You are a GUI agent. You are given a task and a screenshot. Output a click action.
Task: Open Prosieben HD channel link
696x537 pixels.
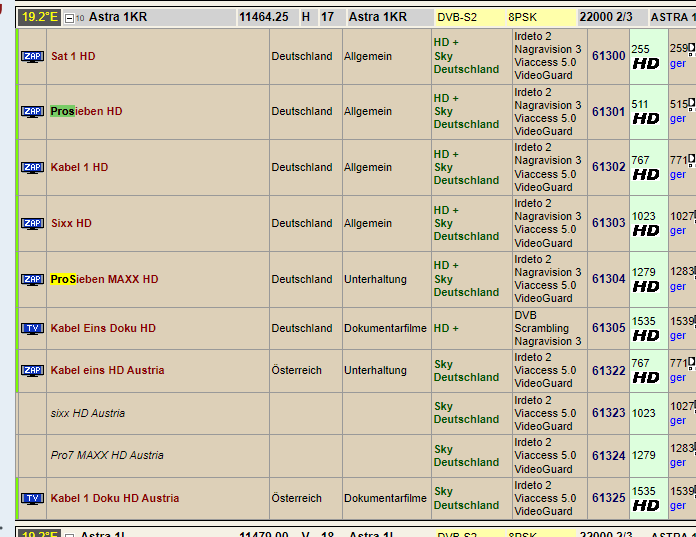[x=87, y=111]
